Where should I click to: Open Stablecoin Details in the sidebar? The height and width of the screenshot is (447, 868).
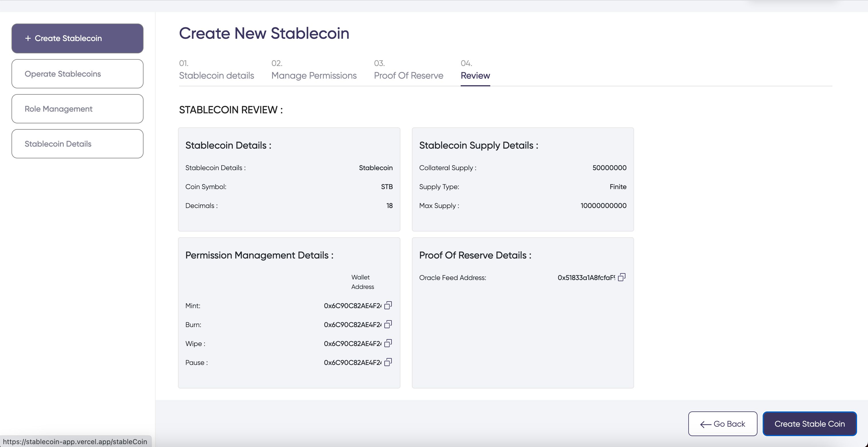tap(77, 144)
